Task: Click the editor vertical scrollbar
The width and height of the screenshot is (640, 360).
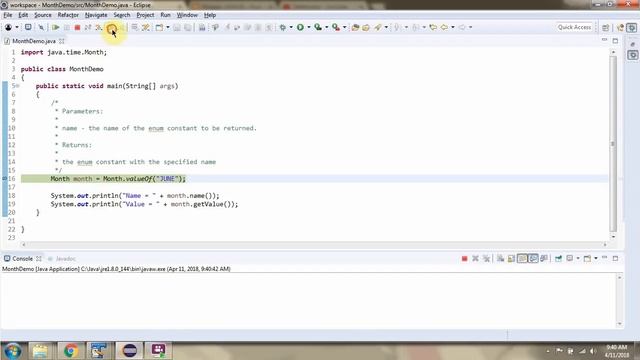Action: click(x=613, y=144)
